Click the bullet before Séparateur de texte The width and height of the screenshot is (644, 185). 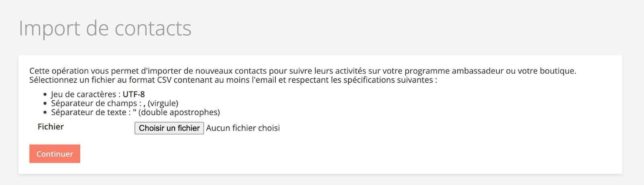(45, 113)
